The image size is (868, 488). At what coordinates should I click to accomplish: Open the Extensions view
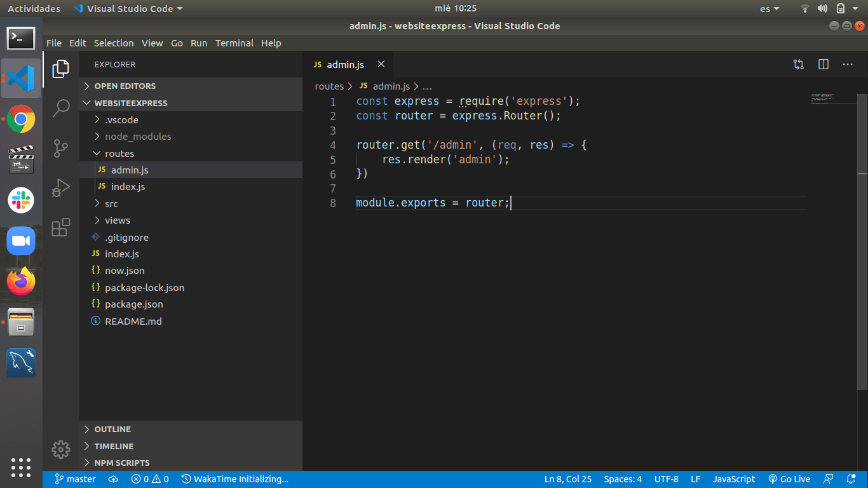click(60, 227)
